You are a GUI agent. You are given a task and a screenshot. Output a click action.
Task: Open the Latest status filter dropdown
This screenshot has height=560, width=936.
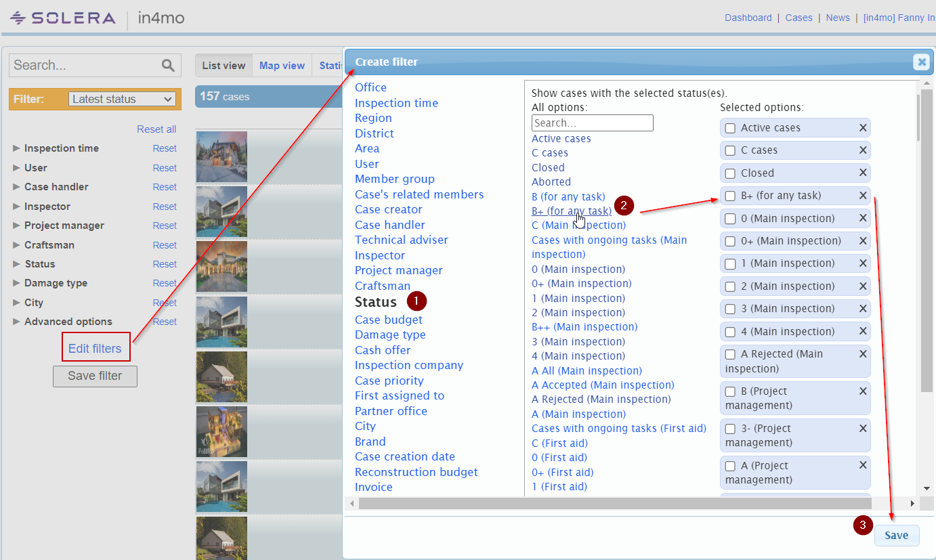(x=122, y=99)
